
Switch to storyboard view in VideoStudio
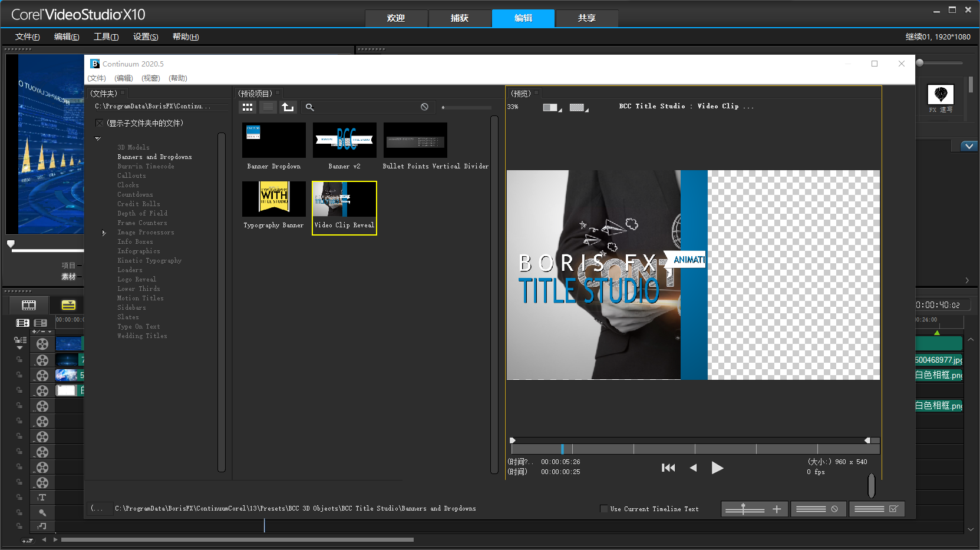29,305
